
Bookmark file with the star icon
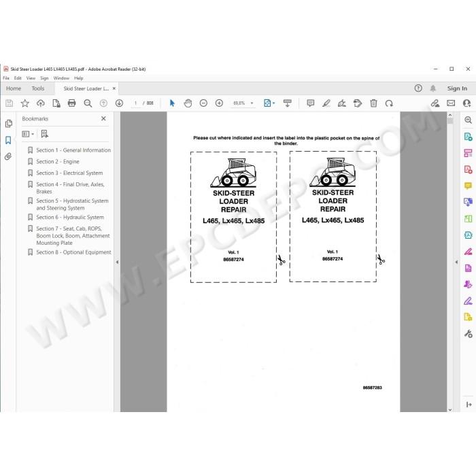[25, 103]
